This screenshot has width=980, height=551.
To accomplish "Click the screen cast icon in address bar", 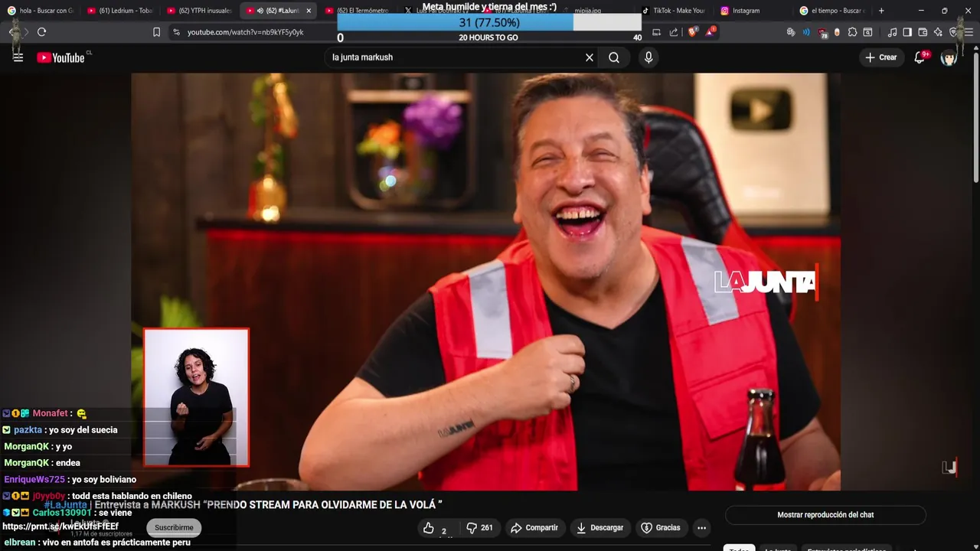I will point(656,32).
